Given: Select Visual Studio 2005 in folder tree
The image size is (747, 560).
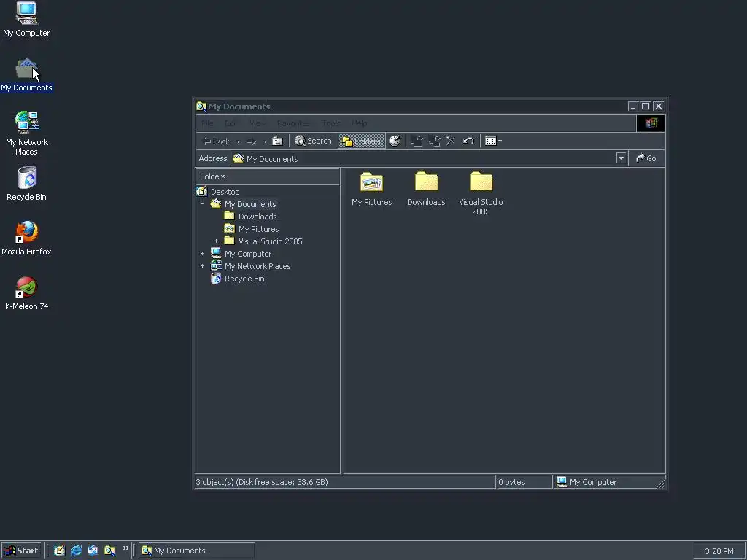Looking at the screenshot, I should coord(270,241).
